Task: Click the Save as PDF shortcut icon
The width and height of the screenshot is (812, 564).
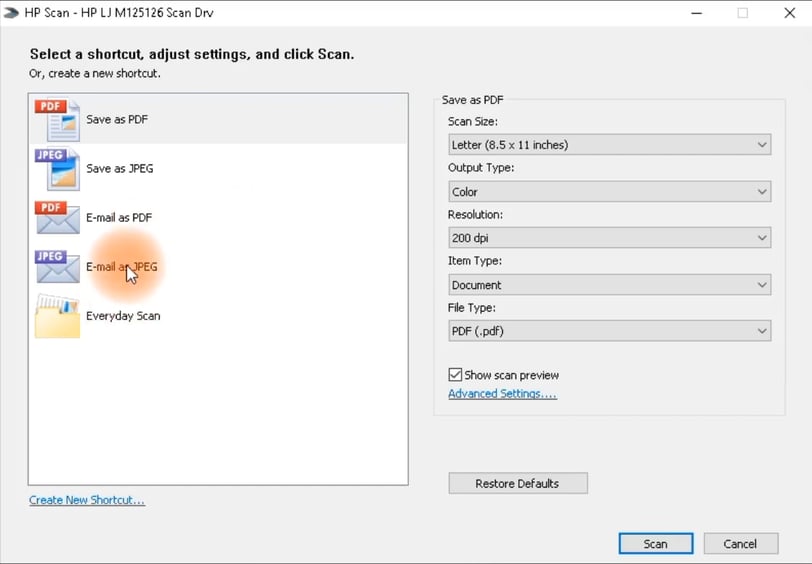Action: [57, 120]
